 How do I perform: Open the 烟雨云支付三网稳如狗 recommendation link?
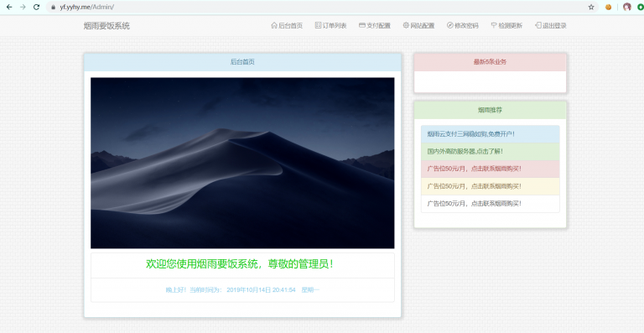click(x=490, y=134)
